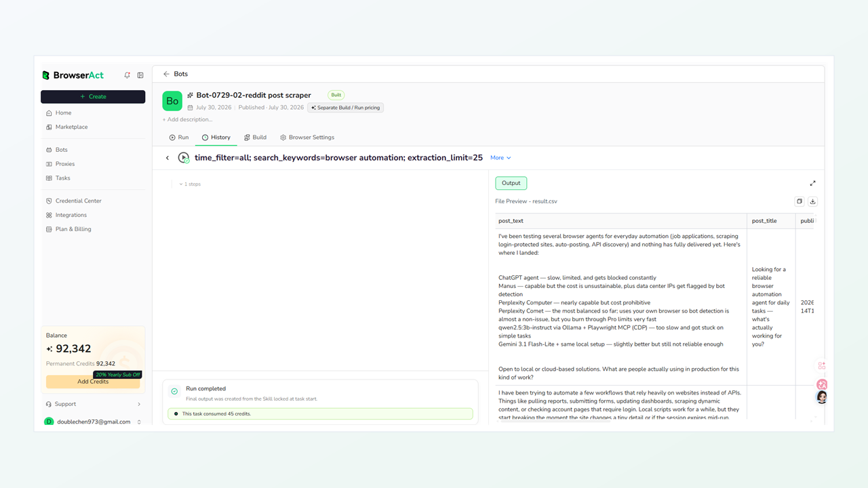The image size is (868, 488).
Task: Click the BrowserAct logo
Action: [x=73, y=75]
